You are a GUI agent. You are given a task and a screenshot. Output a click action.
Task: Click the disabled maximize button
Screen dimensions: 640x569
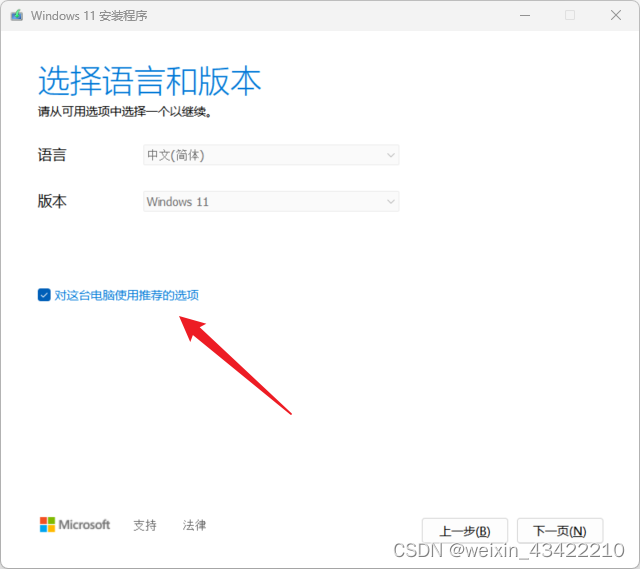click(570, 16)
